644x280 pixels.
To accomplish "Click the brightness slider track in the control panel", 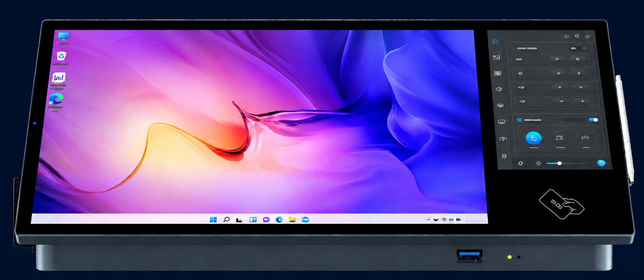I will (x=566, y=163).
